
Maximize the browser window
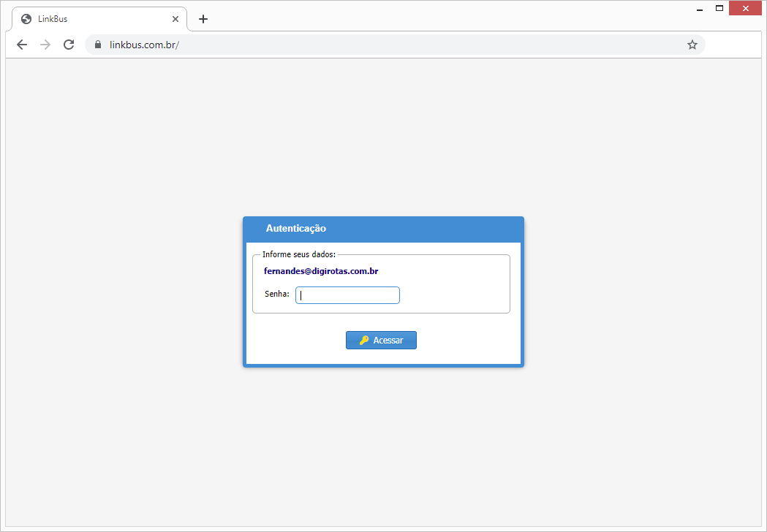(719, 8)
